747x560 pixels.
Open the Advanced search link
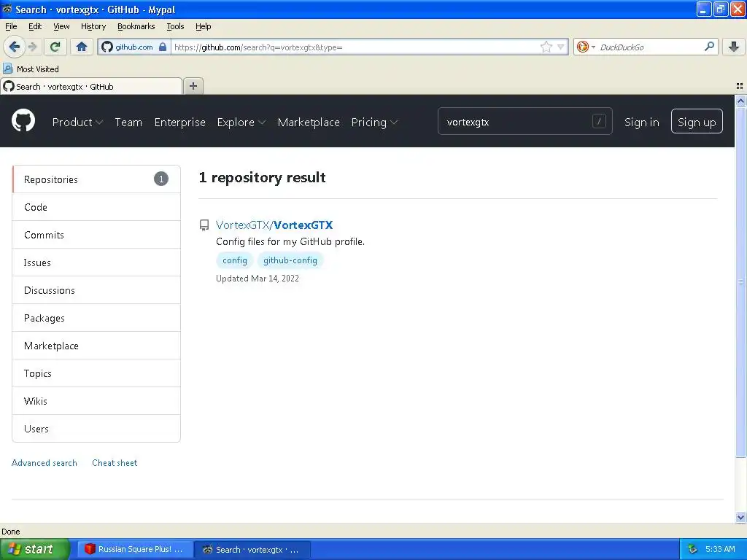44,463
